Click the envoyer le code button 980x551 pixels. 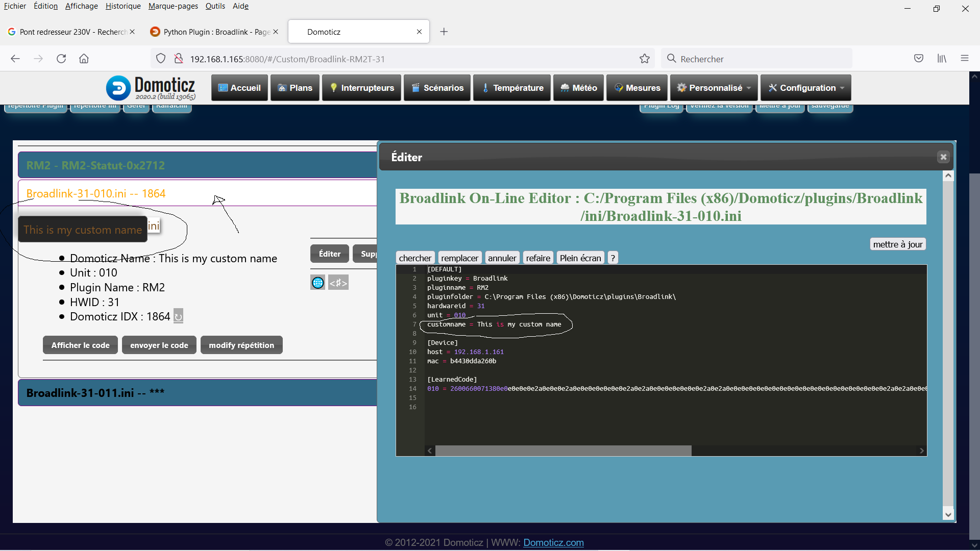point(159,345)
